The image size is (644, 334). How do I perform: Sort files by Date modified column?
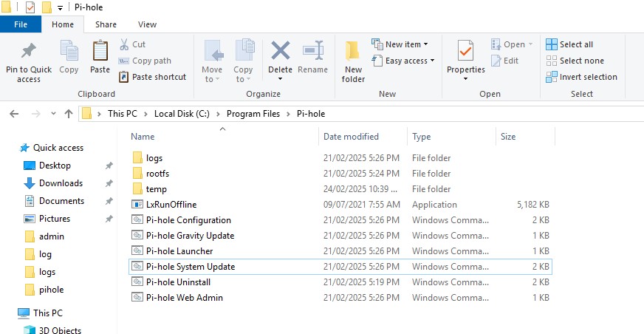point(351,137)
